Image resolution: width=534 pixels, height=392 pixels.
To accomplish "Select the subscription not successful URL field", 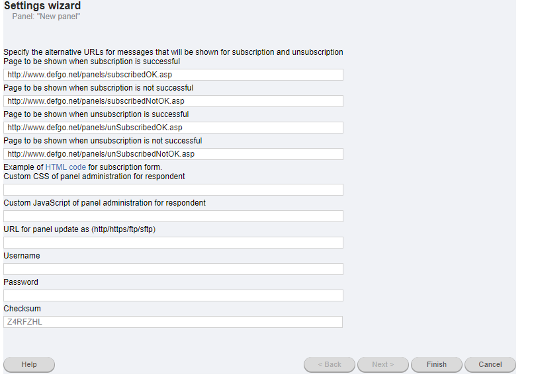I will (173, 101).
